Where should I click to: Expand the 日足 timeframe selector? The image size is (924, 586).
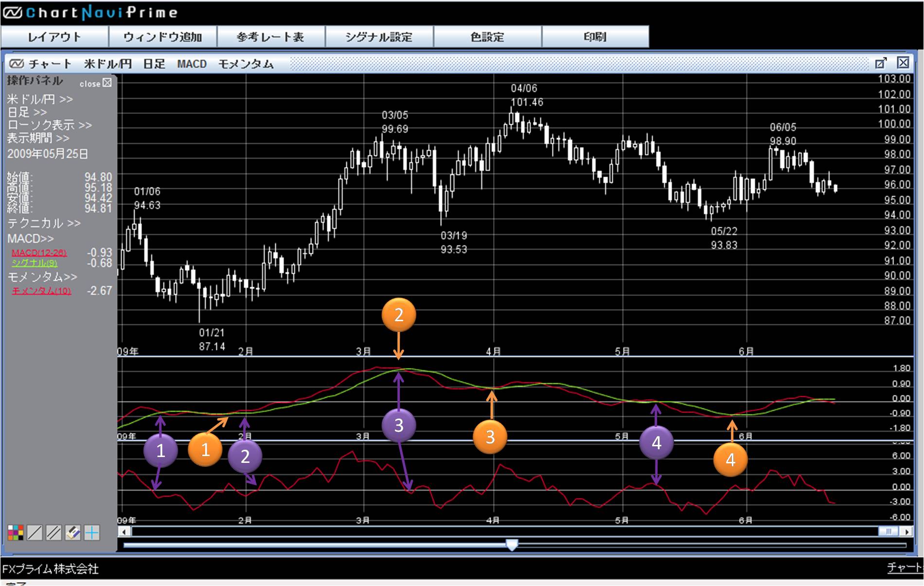(x=27, y=112)
